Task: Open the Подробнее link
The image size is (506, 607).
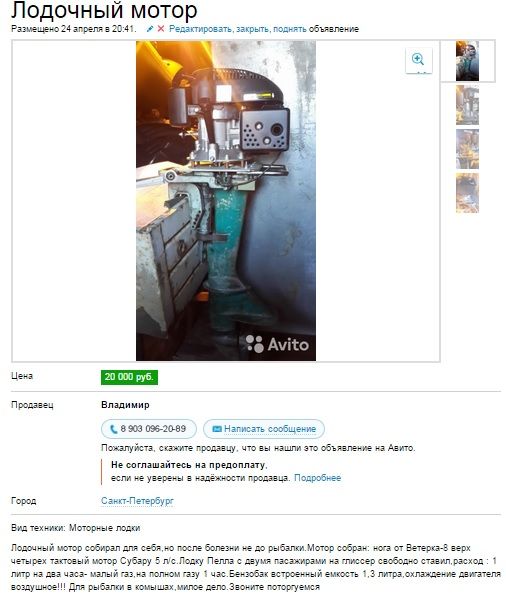Action: coord(317,478)
